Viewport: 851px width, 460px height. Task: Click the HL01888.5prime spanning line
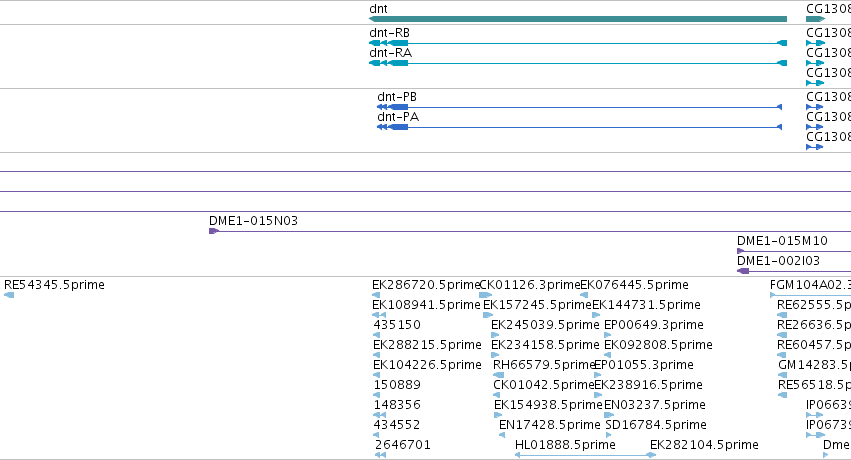(585, 455)
